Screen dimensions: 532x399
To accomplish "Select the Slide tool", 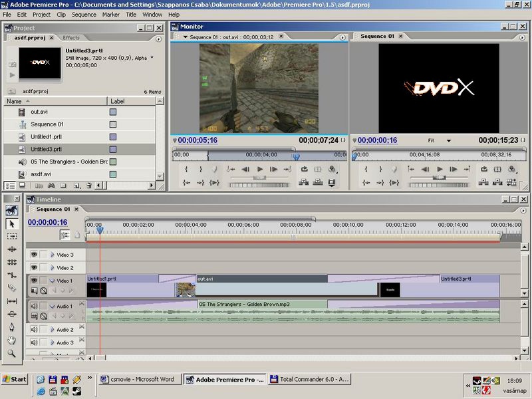I will pos(12,314).
